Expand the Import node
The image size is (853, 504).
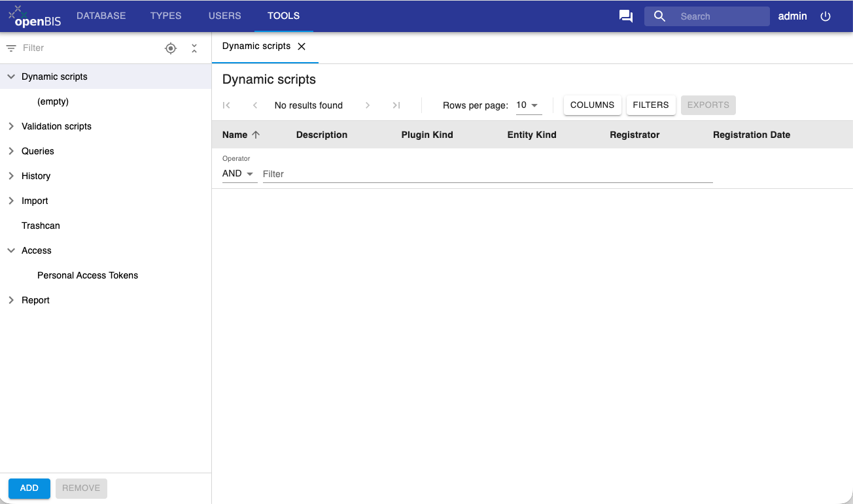tap(11, 201)
